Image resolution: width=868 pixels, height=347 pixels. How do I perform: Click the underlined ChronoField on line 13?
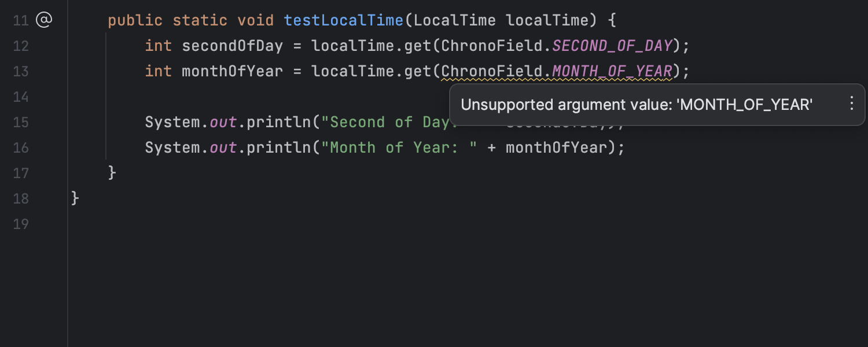492,71
